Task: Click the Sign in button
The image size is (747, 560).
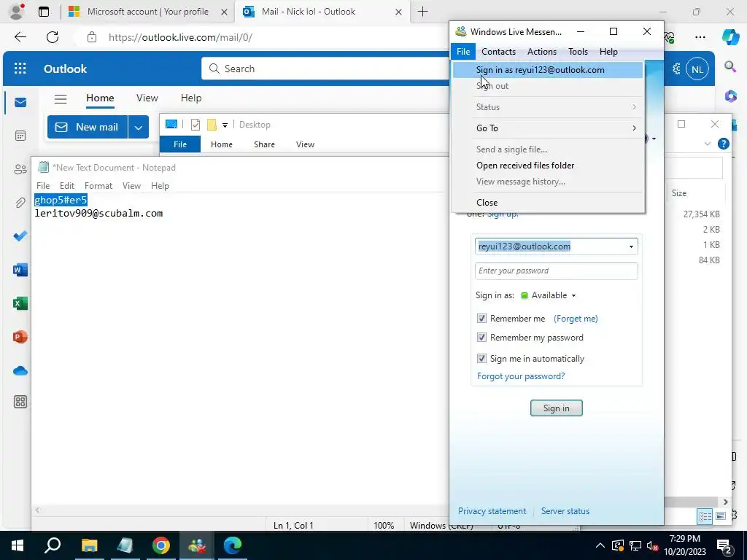Action: (x=556, y=408)
